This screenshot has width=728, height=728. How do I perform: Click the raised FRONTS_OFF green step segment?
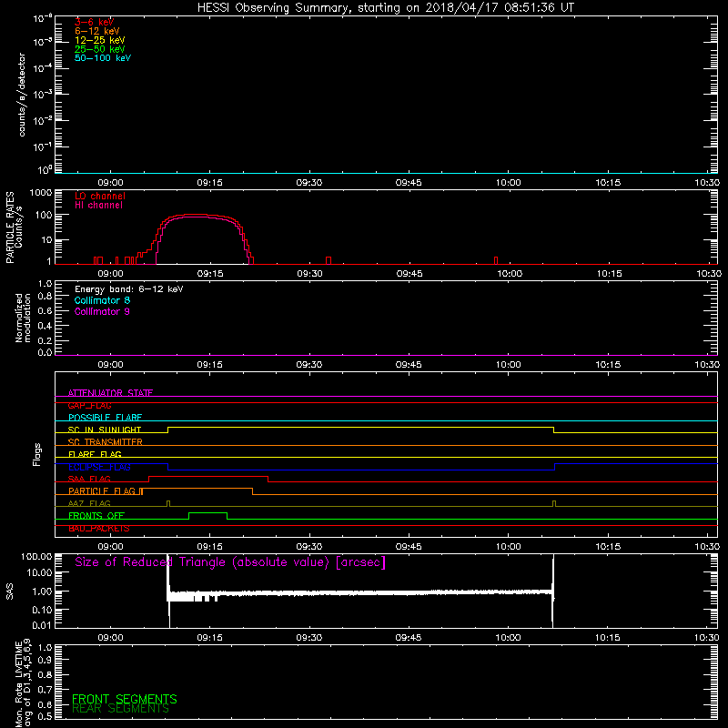(208, 513)
